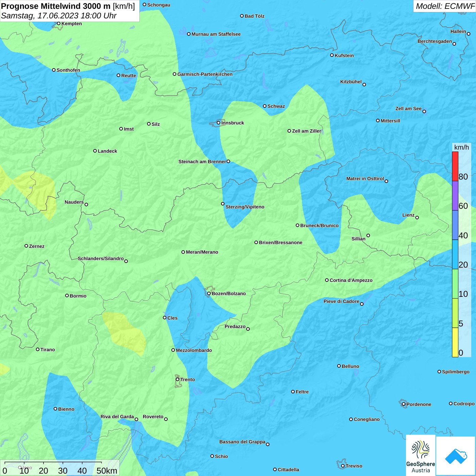Click the 'Sillian' label
Screen dimensions: 476x476
click(x=358, y=239)
